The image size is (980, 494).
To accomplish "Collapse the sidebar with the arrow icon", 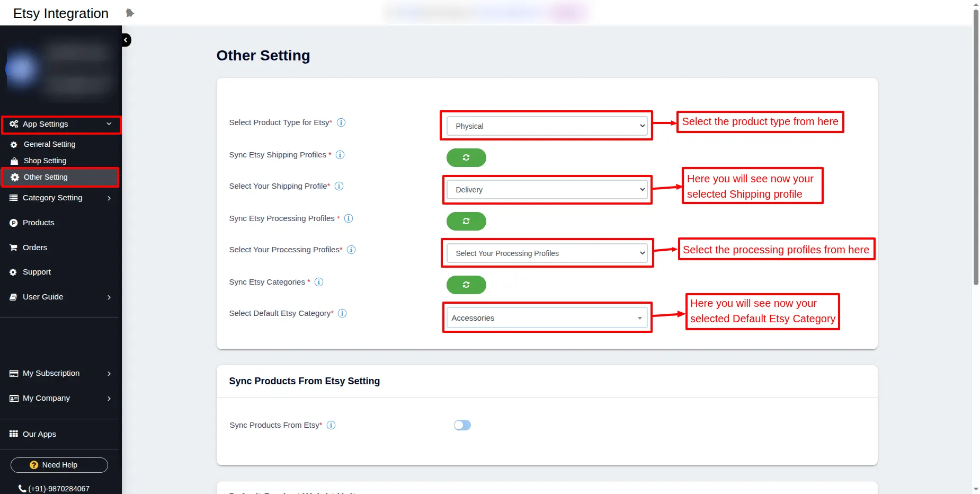I will click(x=126, y=40).
